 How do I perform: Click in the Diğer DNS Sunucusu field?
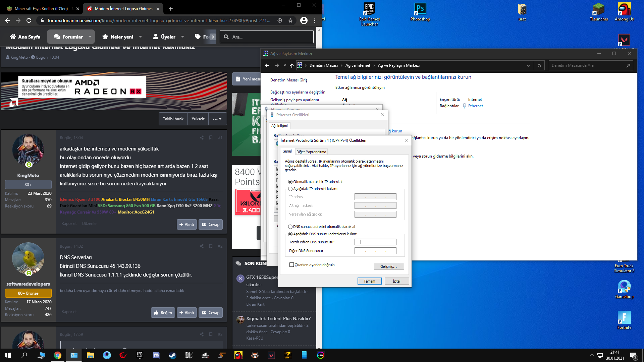tap(375, 251)
